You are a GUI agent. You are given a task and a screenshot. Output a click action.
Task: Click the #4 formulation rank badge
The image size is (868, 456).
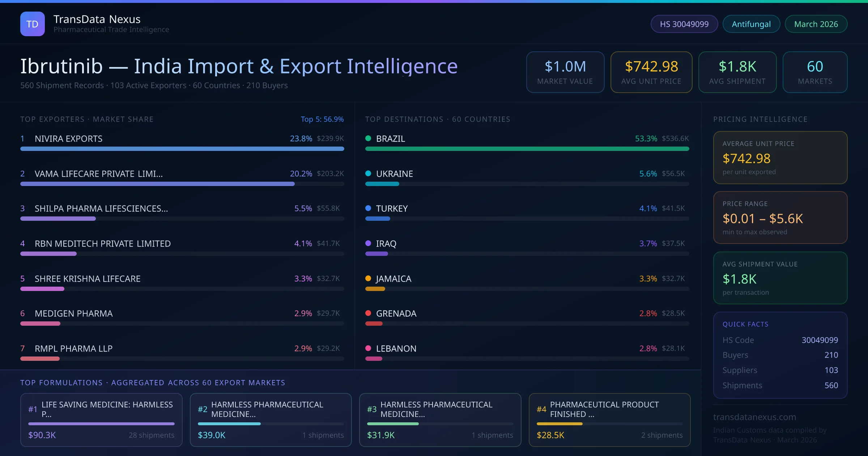[x=541, y=409]
